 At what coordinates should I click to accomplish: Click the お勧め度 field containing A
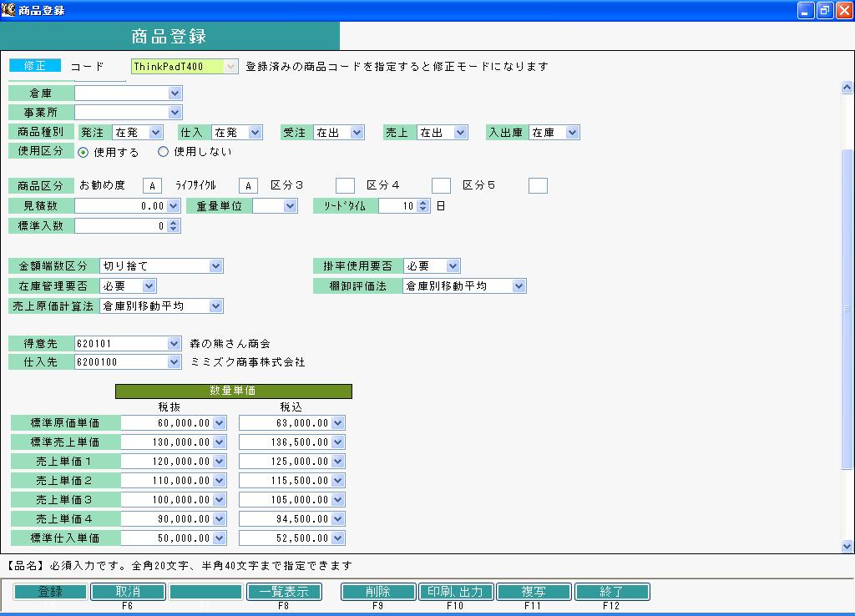click(152, 186)
